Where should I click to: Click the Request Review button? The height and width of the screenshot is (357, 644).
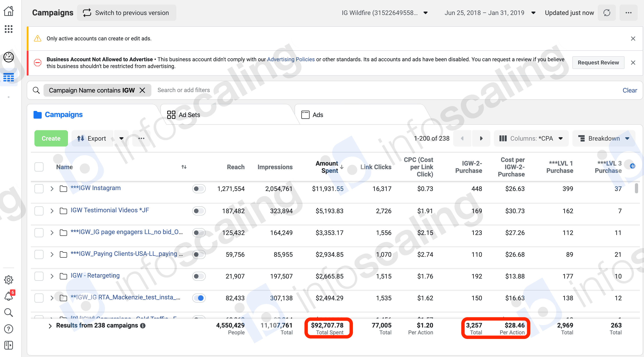point(598,63)
